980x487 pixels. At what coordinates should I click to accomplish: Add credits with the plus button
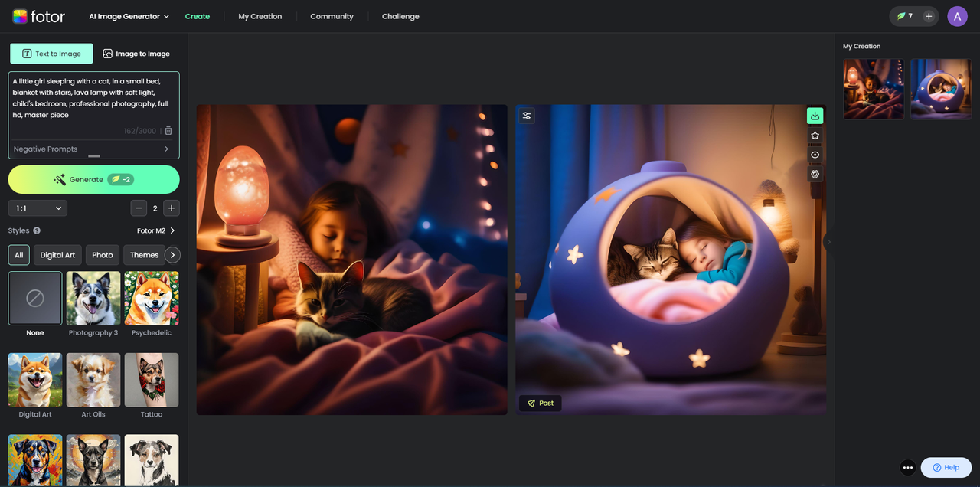pos(929,15)
